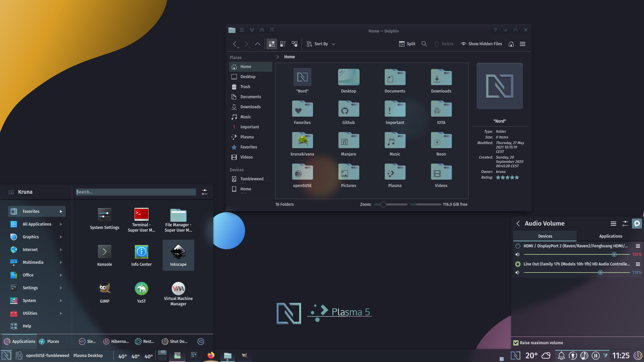Switch to Places tab in launcher
644x362 pixels.
49,342
